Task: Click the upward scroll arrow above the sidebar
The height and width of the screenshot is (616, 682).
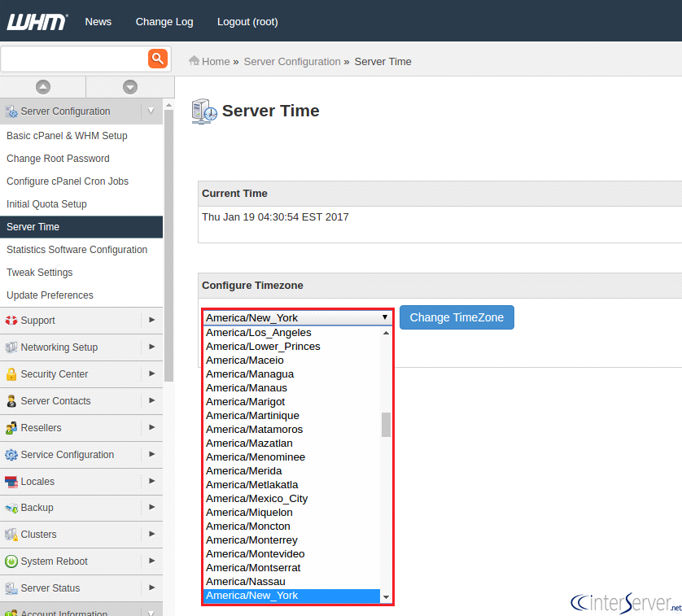Action: click(42, 86)
